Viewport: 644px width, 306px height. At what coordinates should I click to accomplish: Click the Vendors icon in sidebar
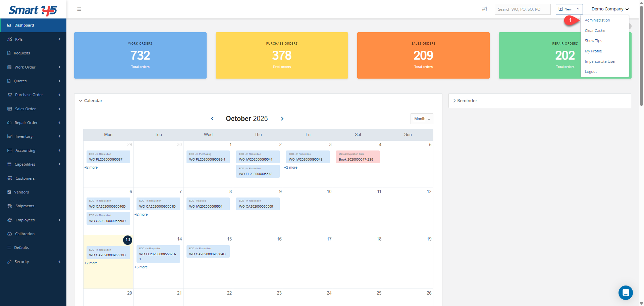[9, 192]
